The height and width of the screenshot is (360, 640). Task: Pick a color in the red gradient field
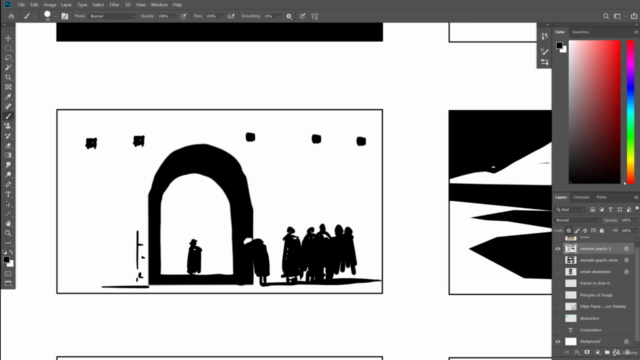click(595, 111)
